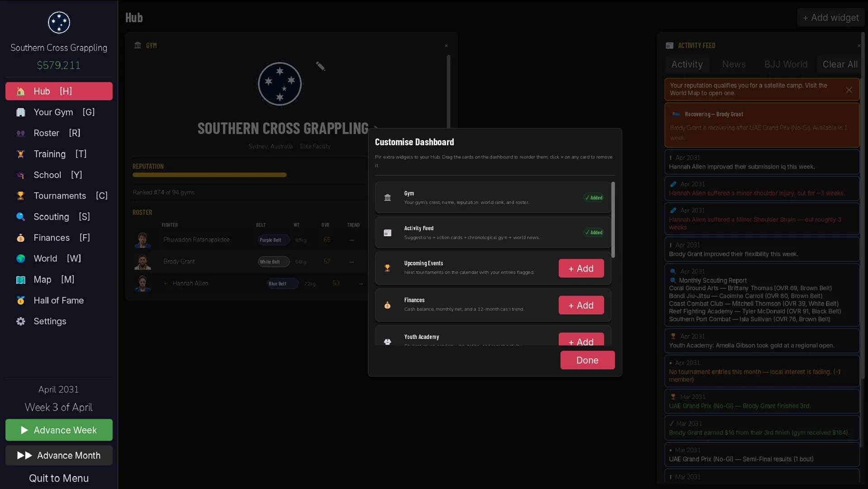The image size is (868, 489).
Task: Click the UAE Grand Prix finishes 3rd entry
Action: 762,402
